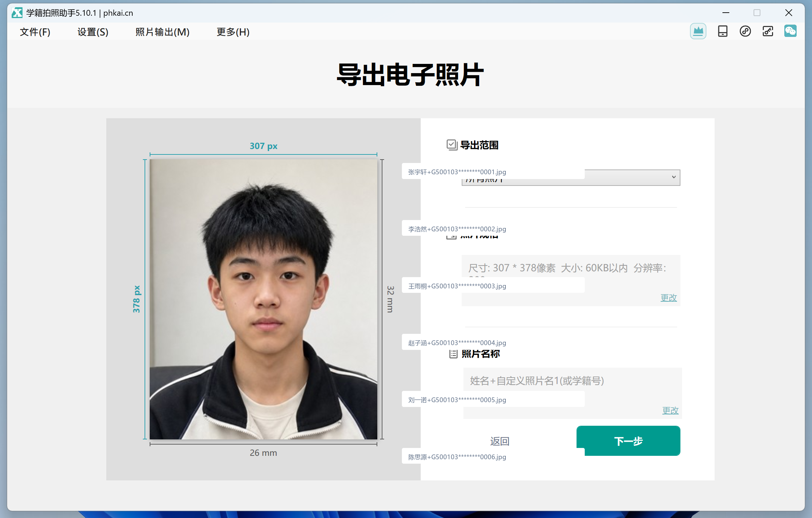Viewport: 812px width, 518px height.
Task: Click 更改 link under photo specification
Action: pos(668,298)
